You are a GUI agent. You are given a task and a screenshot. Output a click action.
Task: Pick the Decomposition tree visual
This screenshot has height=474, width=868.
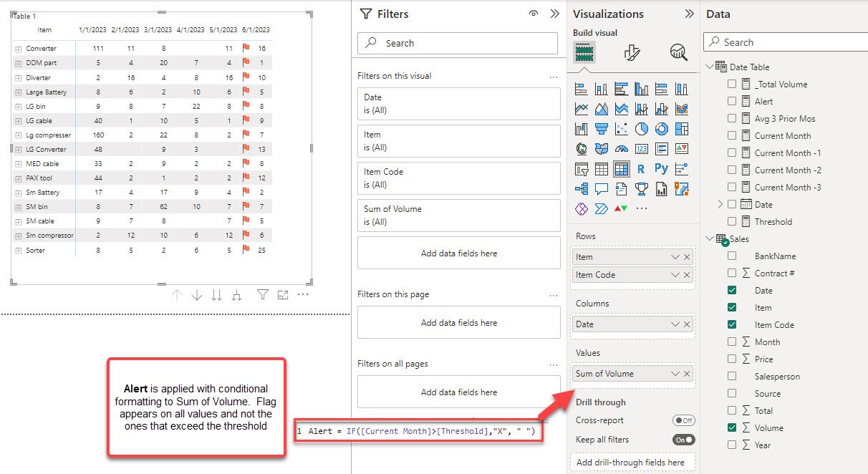pyautogui.click(x=582, y=189)
